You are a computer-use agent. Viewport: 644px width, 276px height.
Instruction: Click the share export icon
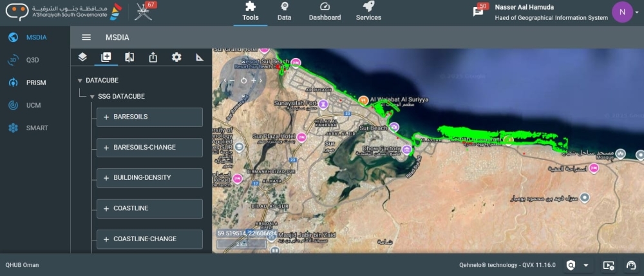click(153, 57)
